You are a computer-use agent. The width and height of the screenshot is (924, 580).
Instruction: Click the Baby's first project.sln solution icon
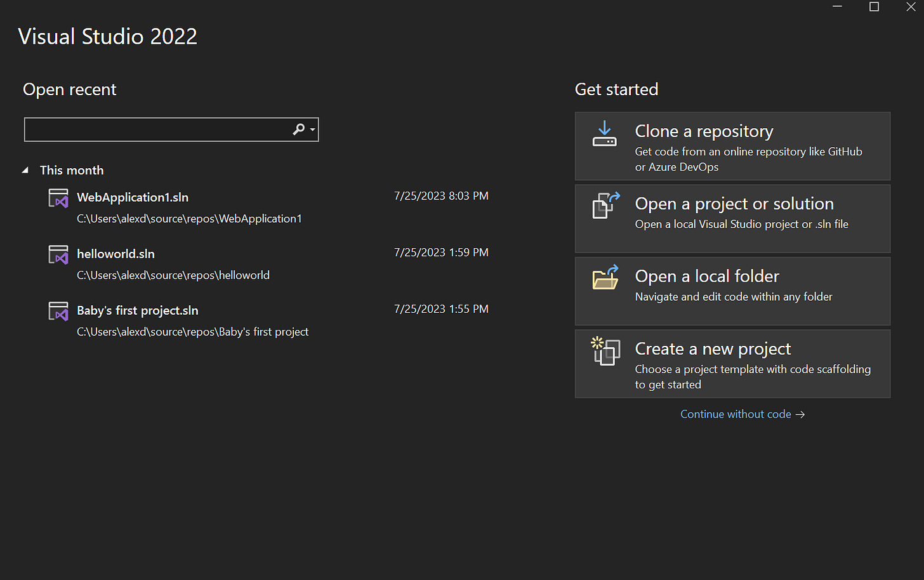[x=58, y=311]
